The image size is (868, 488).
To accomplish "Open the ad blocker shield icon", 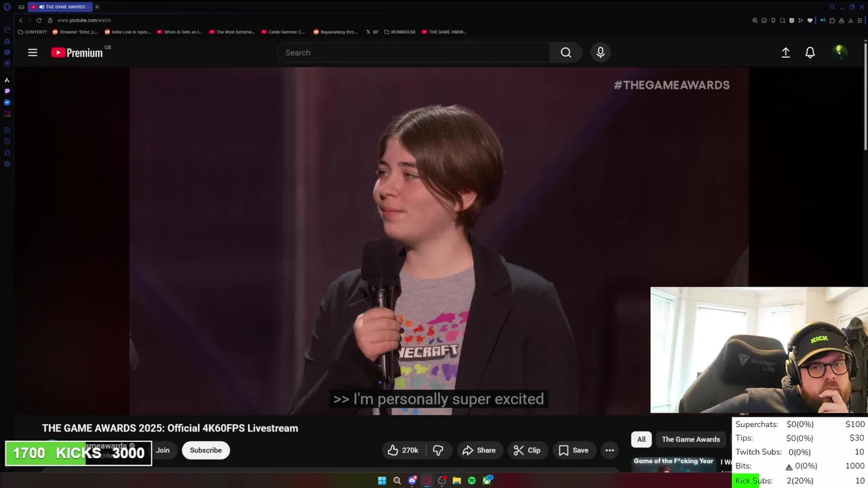I will pos(791,20).
